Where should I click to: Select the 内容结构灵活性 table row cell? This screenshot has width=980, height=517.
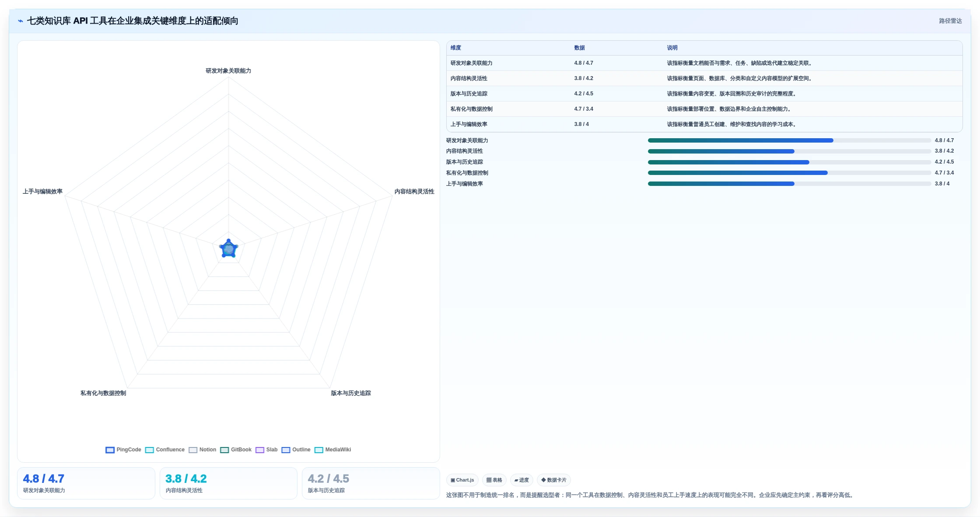point(469,78)
